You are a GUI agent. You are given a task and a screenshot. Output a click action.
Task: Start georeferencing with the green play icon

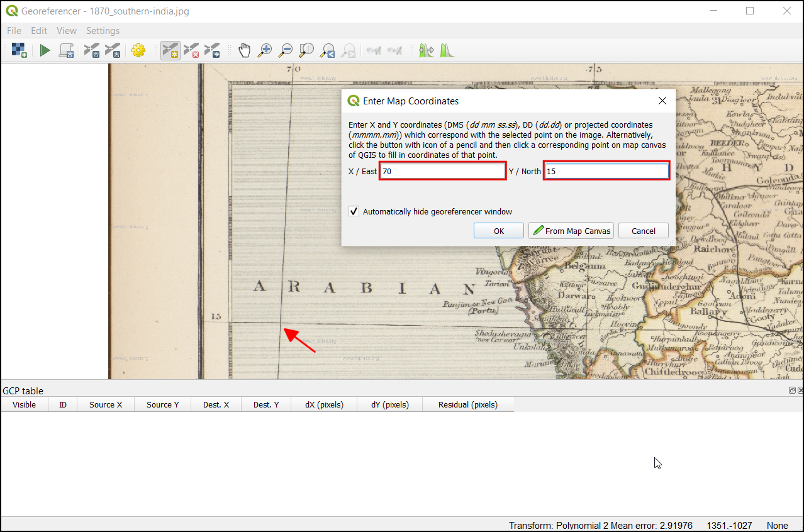(45, 50)
